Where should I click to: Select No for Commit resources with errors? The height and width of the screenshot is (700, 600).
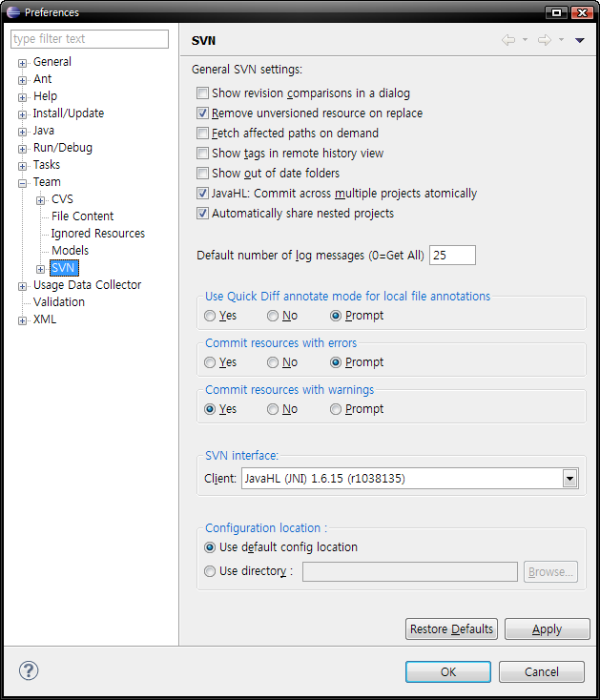point(273,362)
